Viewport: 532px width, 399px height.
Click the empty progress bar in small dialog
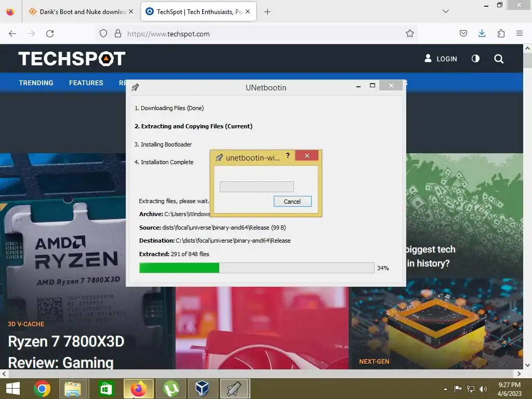[x=257, y=187]
